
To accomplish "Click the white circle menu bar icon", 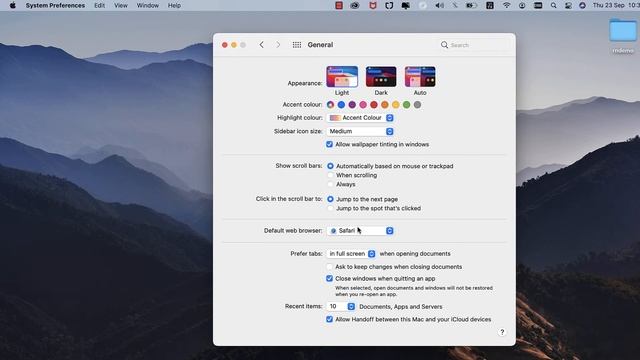I will pyautogui.click(x=423, y=5).
